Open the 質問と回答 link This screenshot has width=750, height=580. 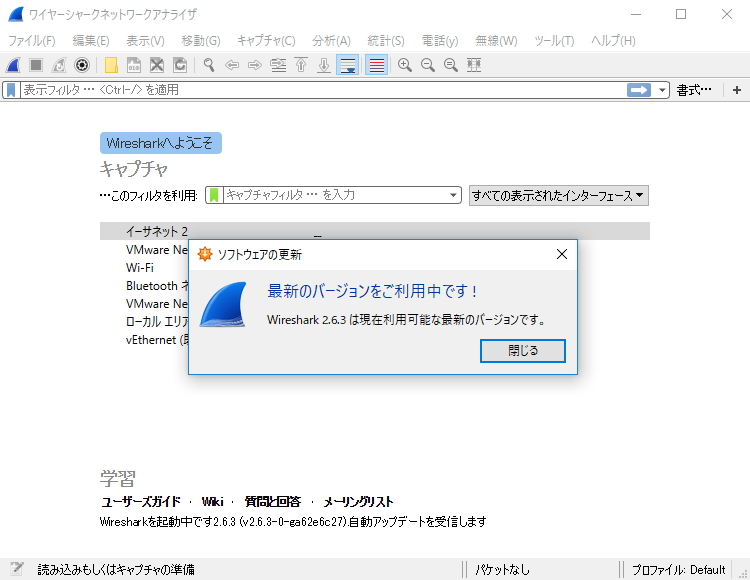[x=273, y=502]
